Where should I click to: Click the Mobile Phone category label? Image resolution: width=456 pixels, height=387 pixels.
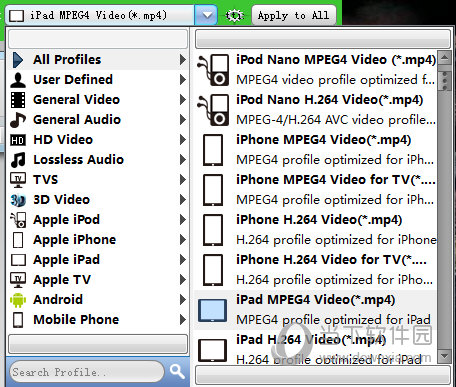76,320
